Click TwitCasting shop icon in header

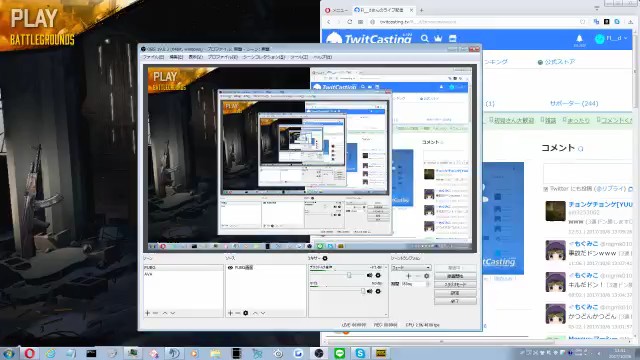[452, 38]
